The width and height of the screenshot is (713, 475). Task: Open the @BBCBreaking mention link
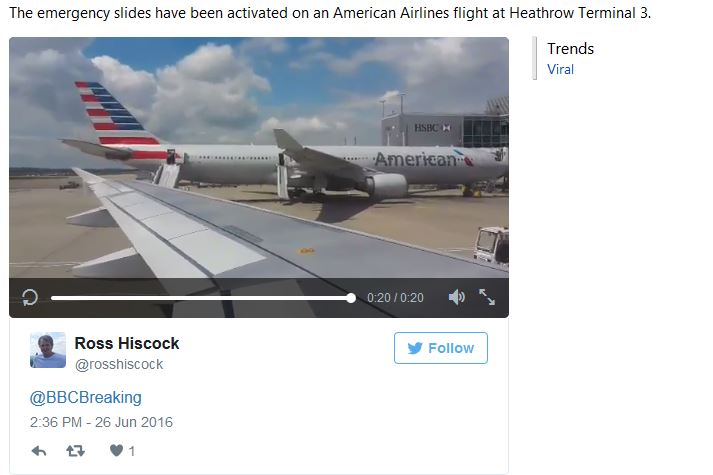pyautogui.click(x=85, y=397)
